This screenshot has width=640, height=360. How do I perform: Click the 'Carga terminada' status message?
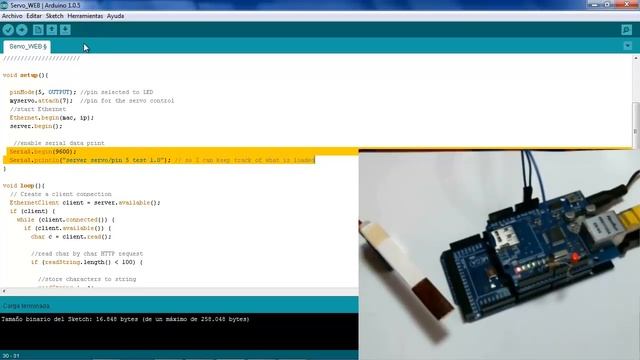tap(26, 306)
